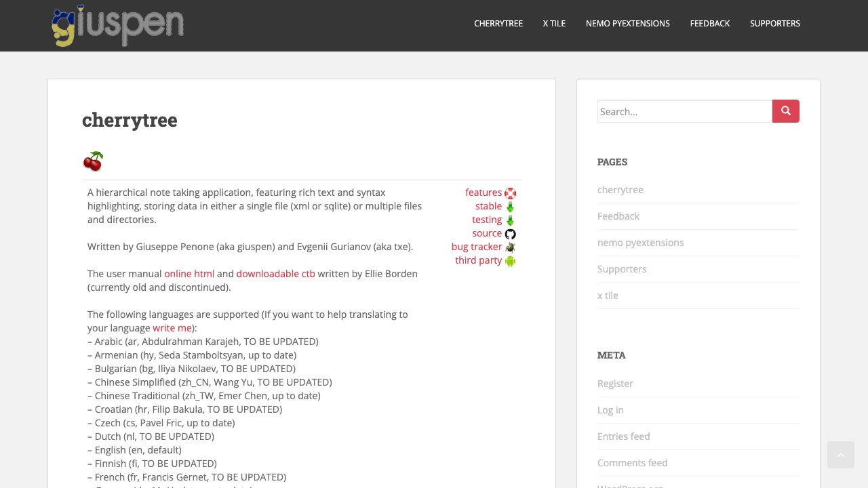Viewport: 868px width, 488px height.
Task: Open the third party link
Action: (x=479, y=260)
